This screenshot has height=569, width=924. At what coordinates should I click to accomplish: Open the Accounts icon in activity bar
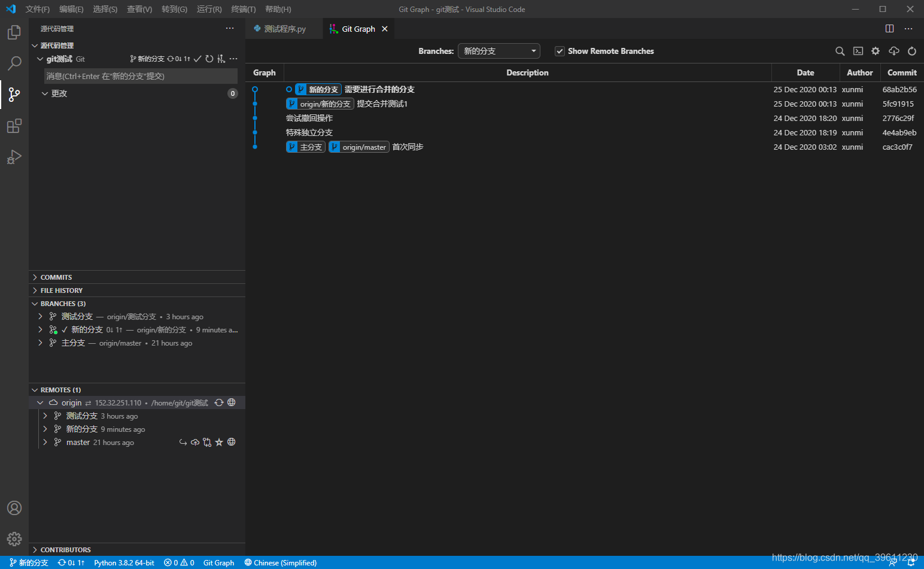point(14,508)
